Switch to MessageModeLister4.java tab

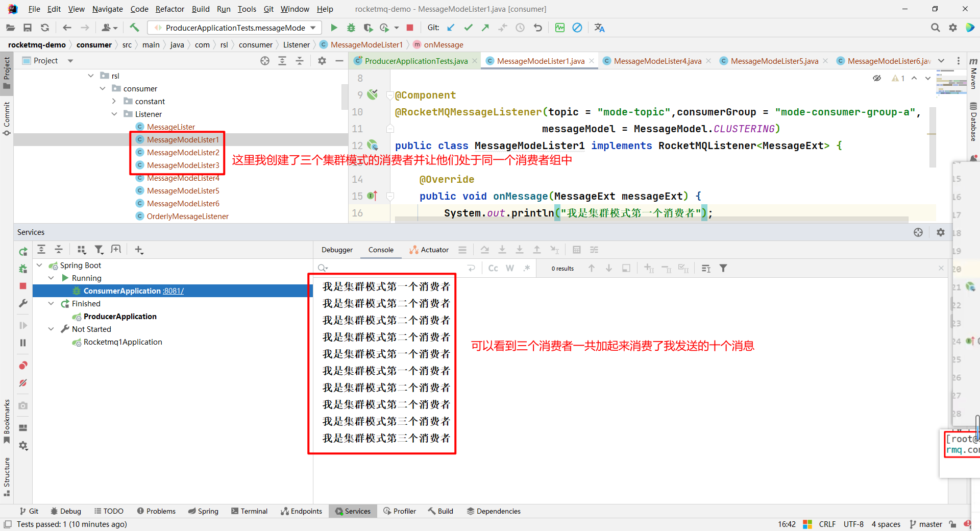657,61
